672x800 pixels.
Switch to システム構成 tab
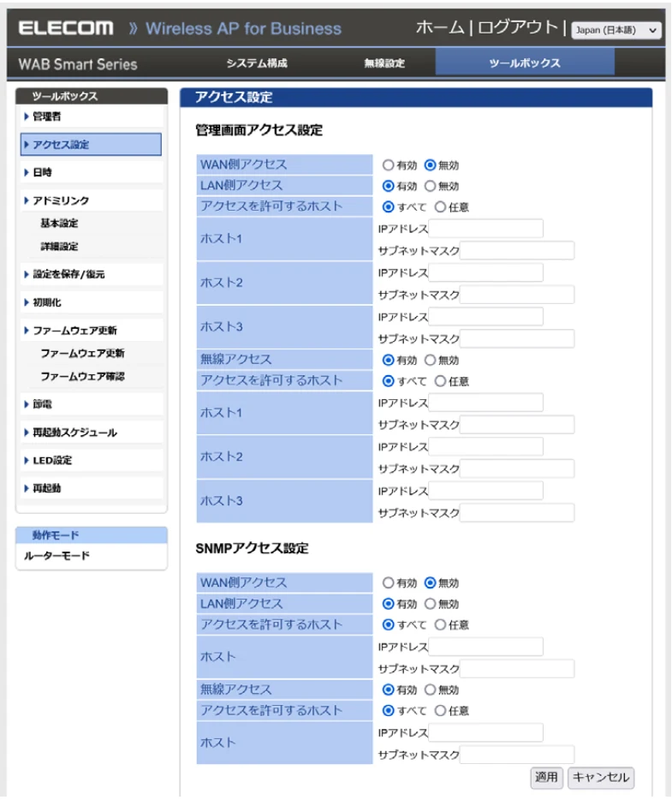point(257,63)
